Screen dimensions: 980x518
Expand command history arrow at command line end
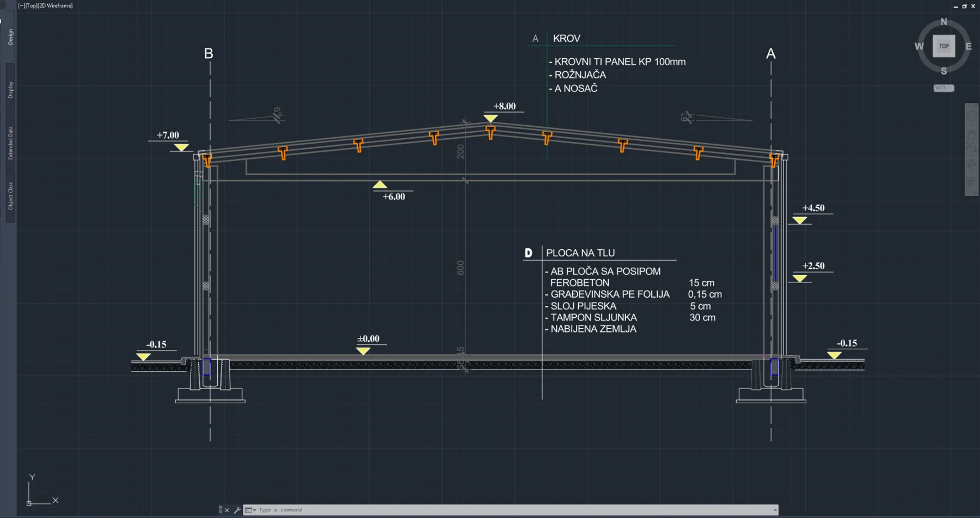(775, 510)
